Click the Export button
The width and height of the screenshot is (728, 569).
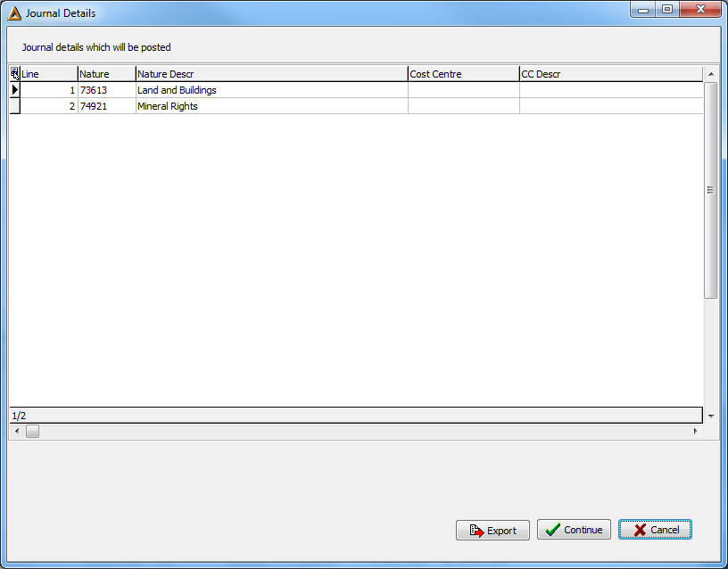pos(492,530)
